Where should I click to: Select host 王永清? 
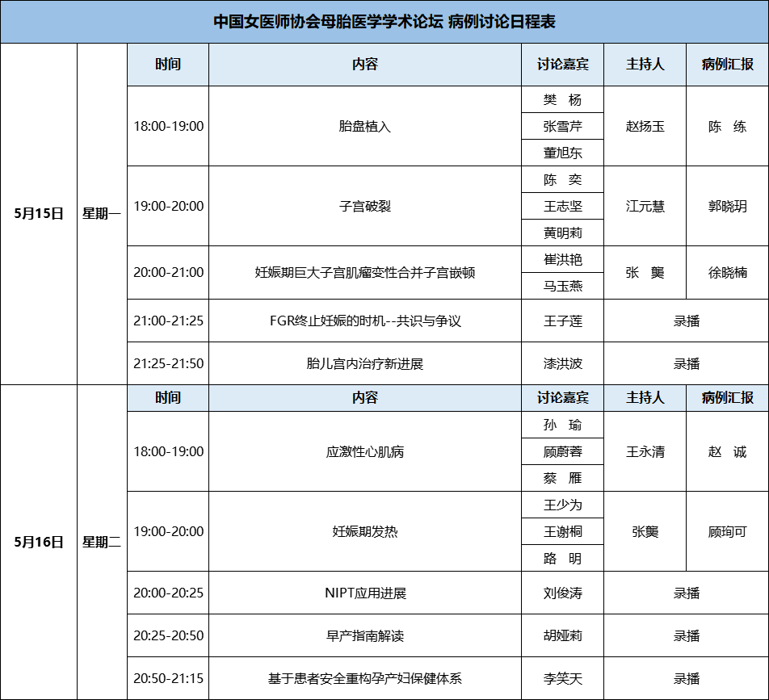point(645,451)
